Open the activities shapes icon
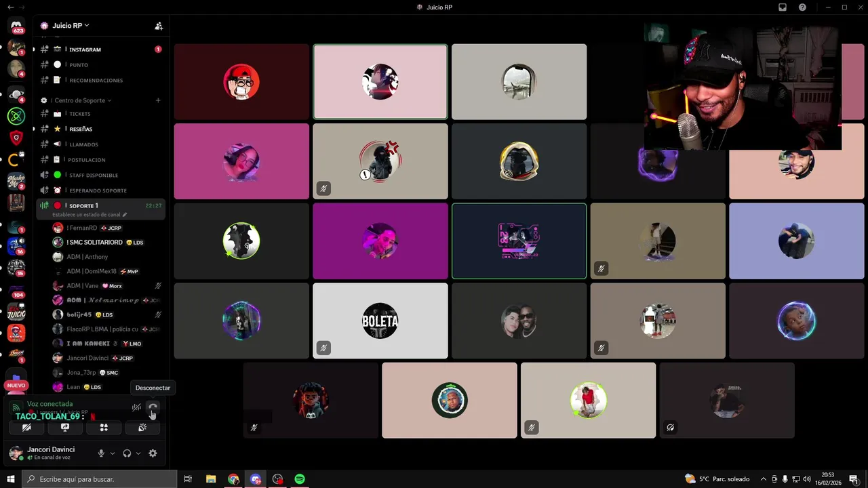This screenshot has height=488, width=868. (x=104, y=428)
